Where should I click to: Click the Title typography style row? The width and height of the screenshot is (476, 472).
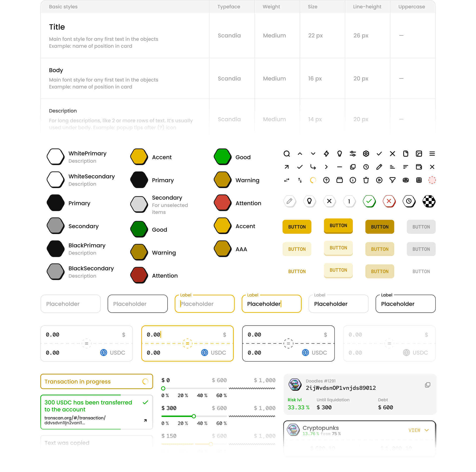coord(238,35)
